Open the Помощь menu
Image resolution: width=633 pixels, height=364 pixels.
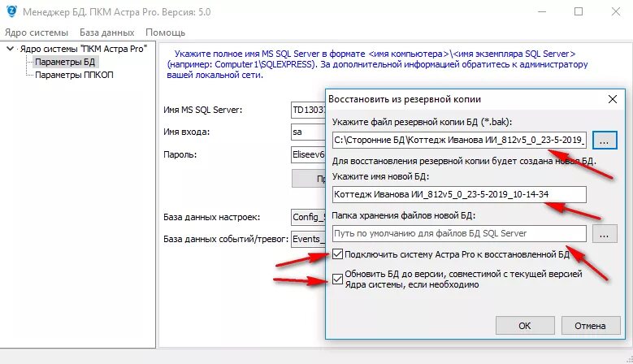[165, 32]
